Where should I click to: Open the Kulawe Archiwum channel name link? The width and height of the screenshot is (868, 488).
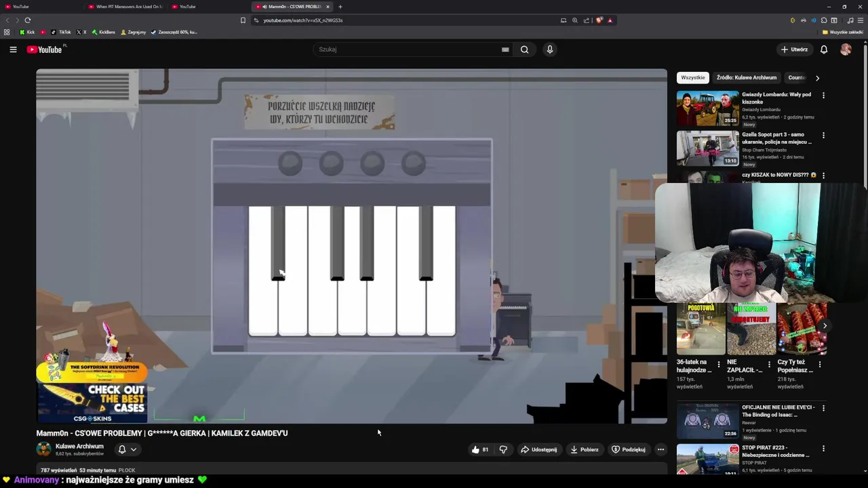pyautogui.click(x=79, y=447)
